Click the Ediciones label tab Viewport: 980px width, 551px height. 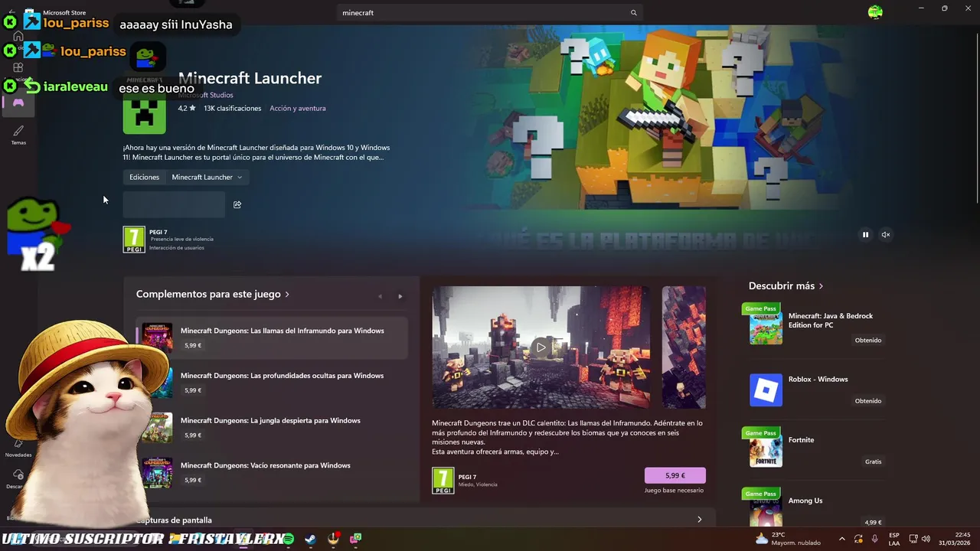pos(144,177)
